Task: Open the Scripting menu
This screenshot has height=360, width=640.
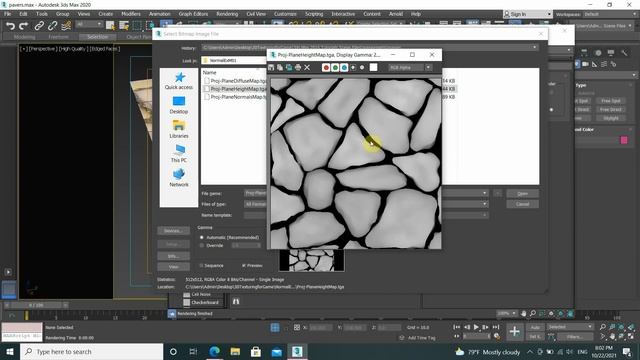Action: tap(314, 14)
